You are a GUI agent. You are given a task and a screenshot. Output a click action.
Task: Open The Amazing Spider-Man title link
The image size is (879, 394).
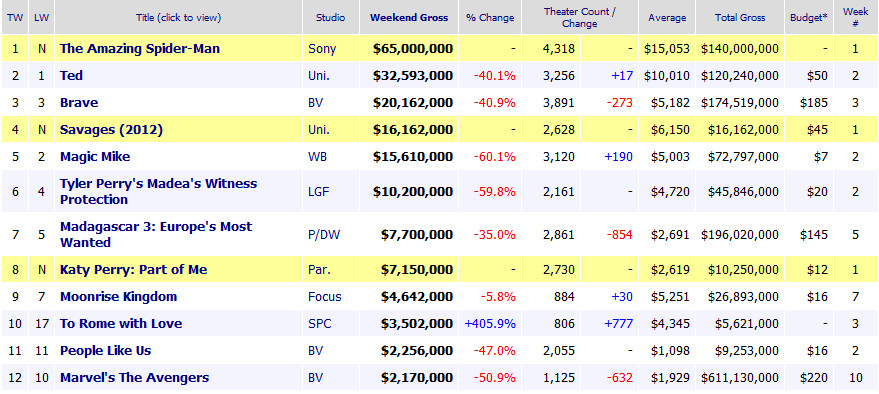pos(140,49)
